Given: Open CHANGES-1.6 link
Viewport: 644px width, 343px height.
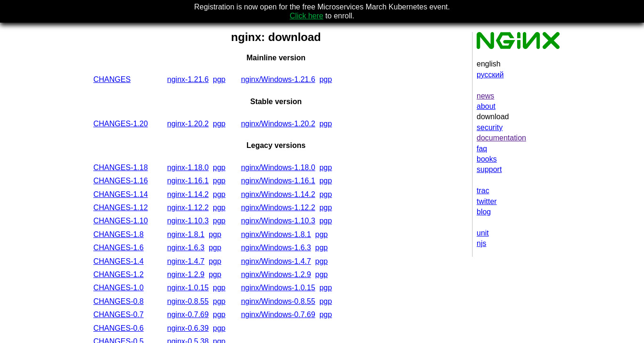Looking at the screenshot, I should (118, 248).
